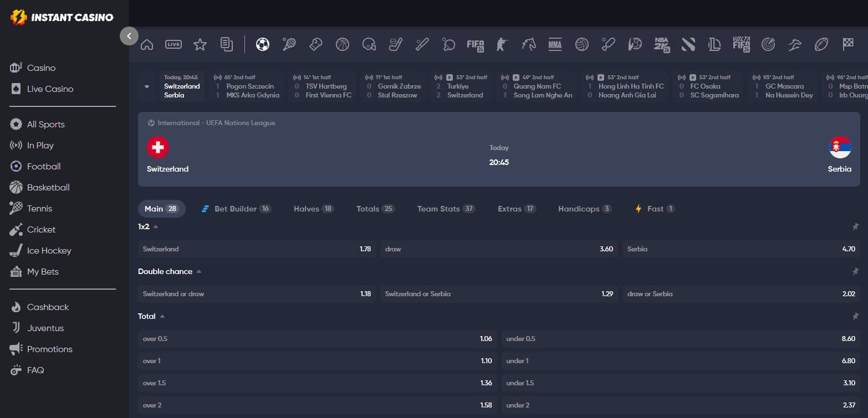Click the Instant Casino logo
Viewport: 868px width, 418px height.
(62, 17)
